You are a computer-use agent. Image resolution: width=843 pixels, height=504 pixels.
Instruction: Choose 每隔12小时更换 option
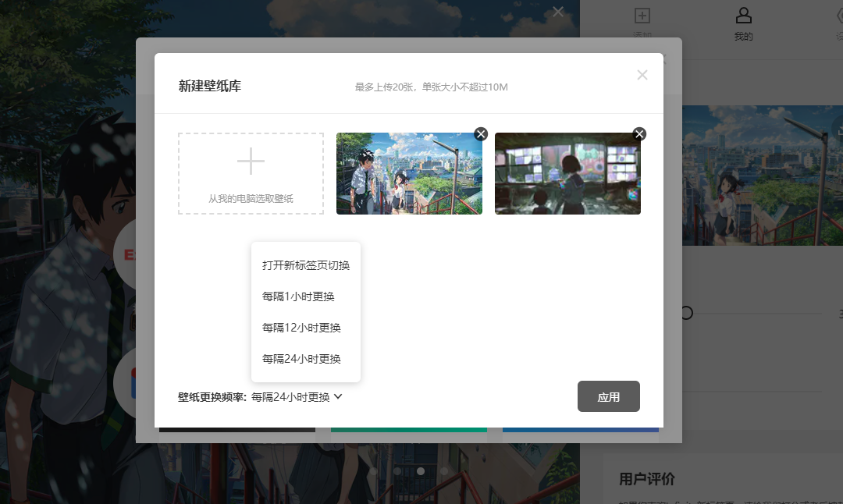[303, 328]
